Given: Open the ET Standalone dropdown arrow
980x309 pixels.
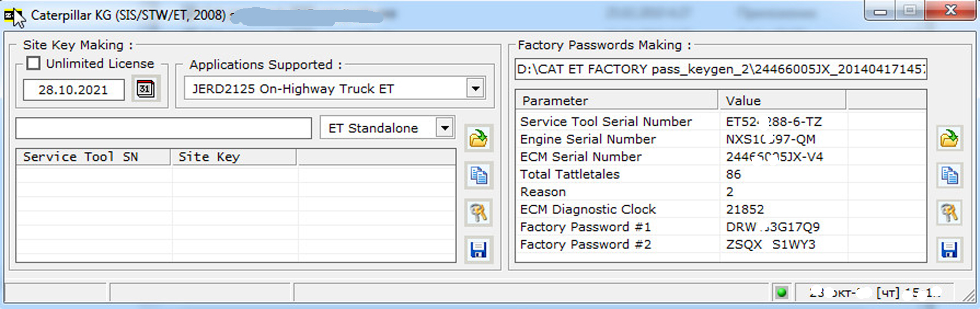Looking at the screenshot, I should (445, 128).
